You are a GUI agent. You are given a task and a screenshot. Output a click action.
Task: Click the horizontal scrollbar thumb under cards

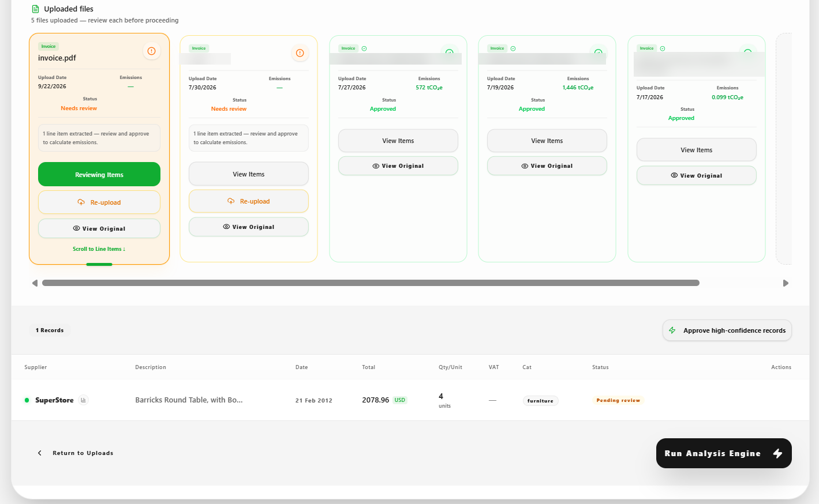371,283
